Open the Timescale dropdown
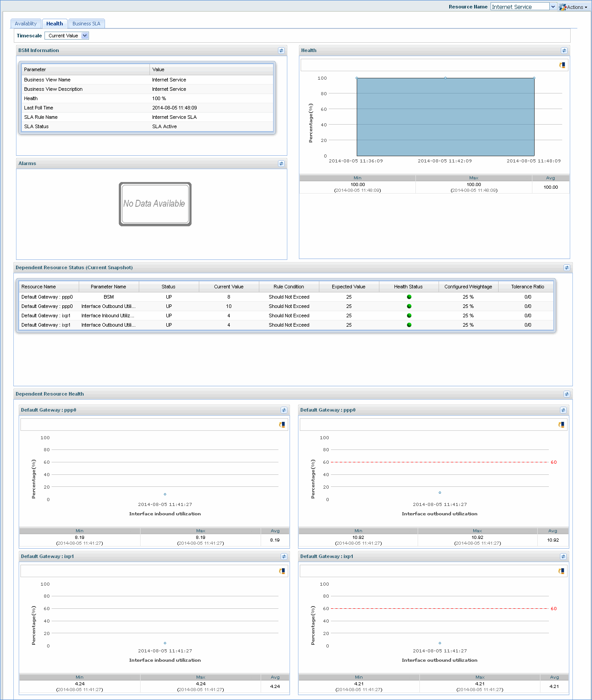 coord(85,36)
